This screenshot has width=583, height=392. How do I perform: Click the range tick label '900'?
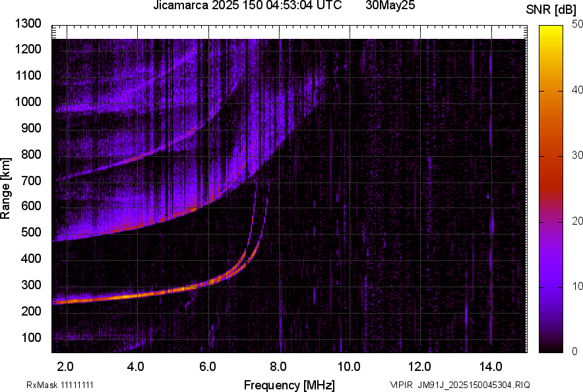31,128
